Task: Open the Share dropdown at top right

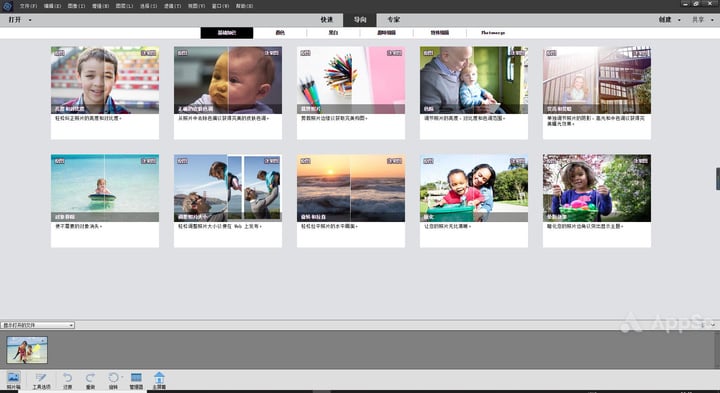Action: coord(703,20)
